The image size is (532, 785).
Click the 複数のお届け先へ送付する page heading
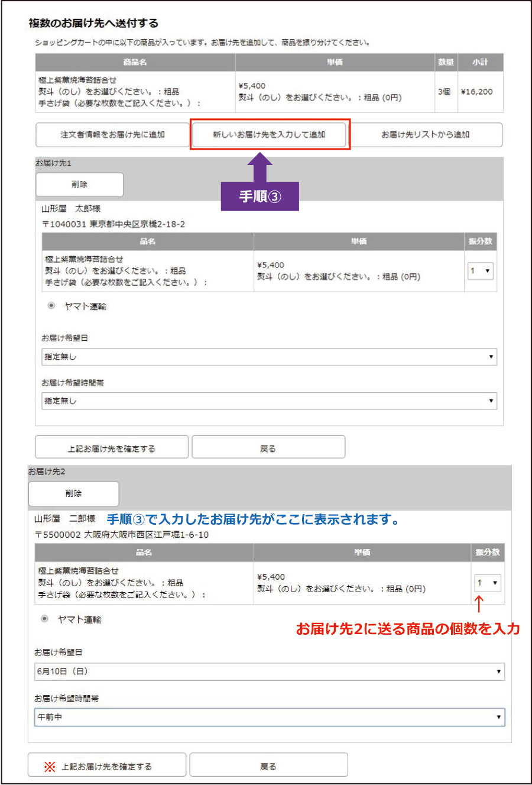93,23
